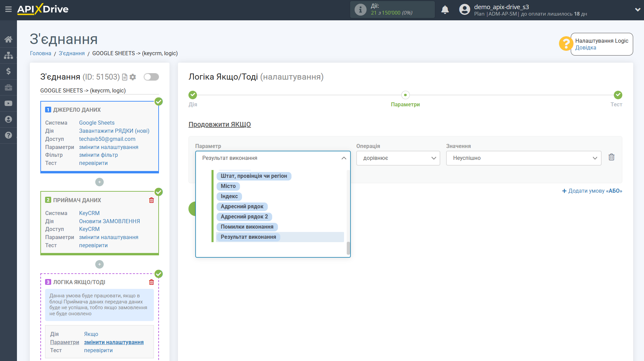The width and height of the screenshot is (644, 361).
Task: Add a step after the data source block
Action: (x=99, y=182)
